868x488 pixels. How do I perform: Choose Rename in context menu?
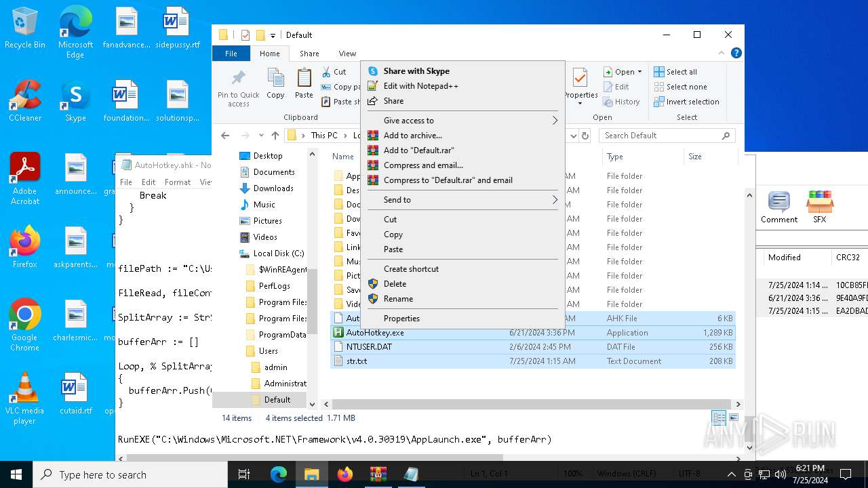(x=462, y=299)
